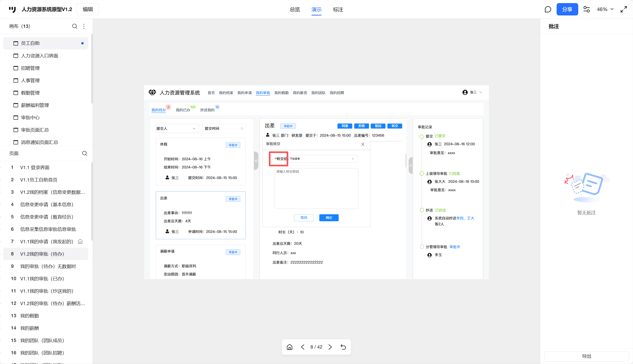Enter fullscreen with the expand arrows icon

(624, 9)
